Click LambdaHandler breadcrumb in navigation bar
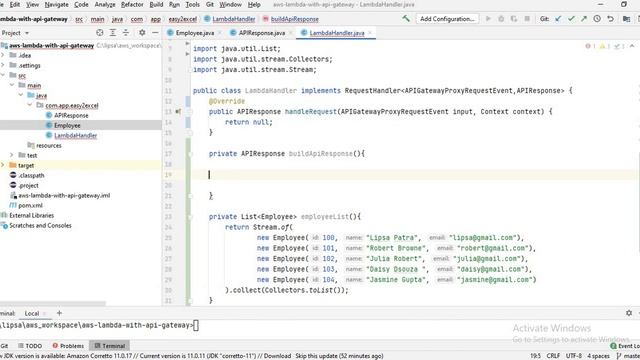The height and width of the screenshot is (360, 640). tap(233, 19)
